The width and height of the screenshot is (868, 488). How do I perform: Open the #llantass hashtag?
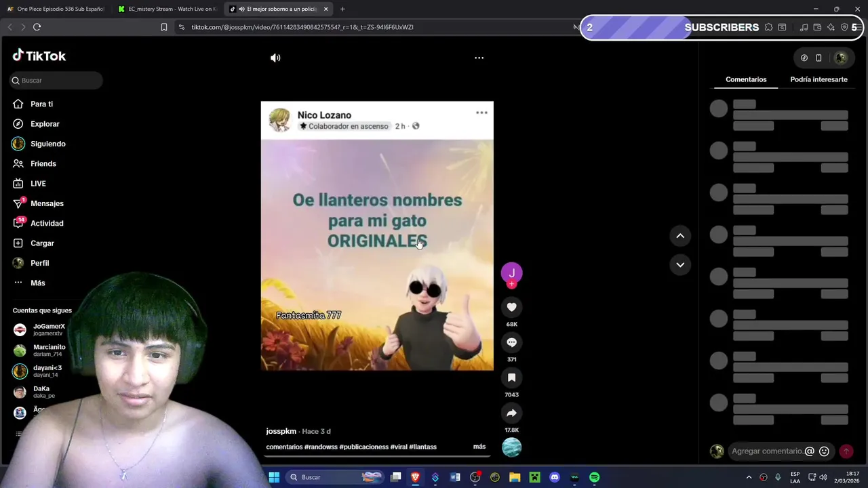(422, 447)
